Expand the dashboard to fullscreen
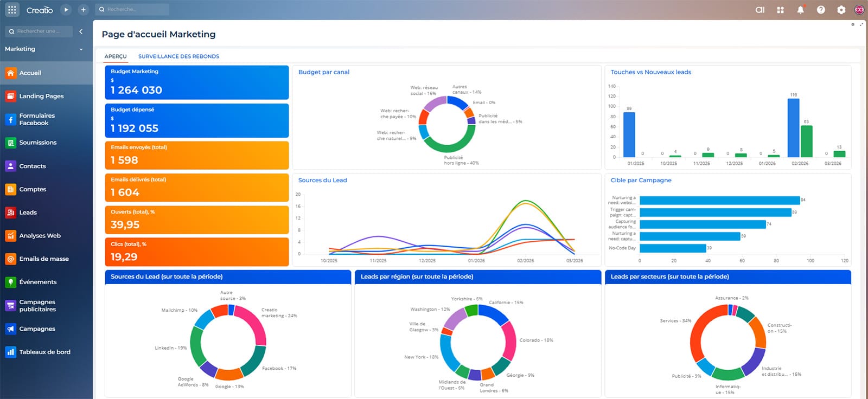Screen dimensions: 868x399 (x=861, y=24)
